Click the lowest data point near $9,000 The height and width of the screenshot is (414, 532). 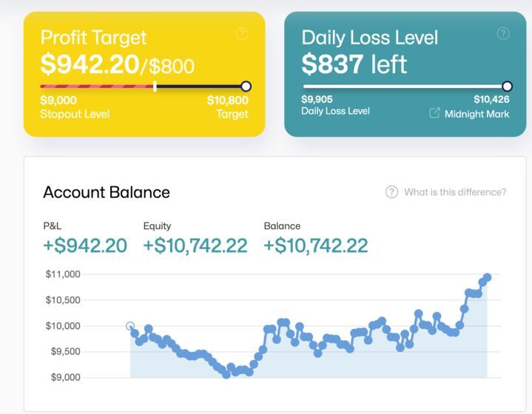click(x=226, y=375)
